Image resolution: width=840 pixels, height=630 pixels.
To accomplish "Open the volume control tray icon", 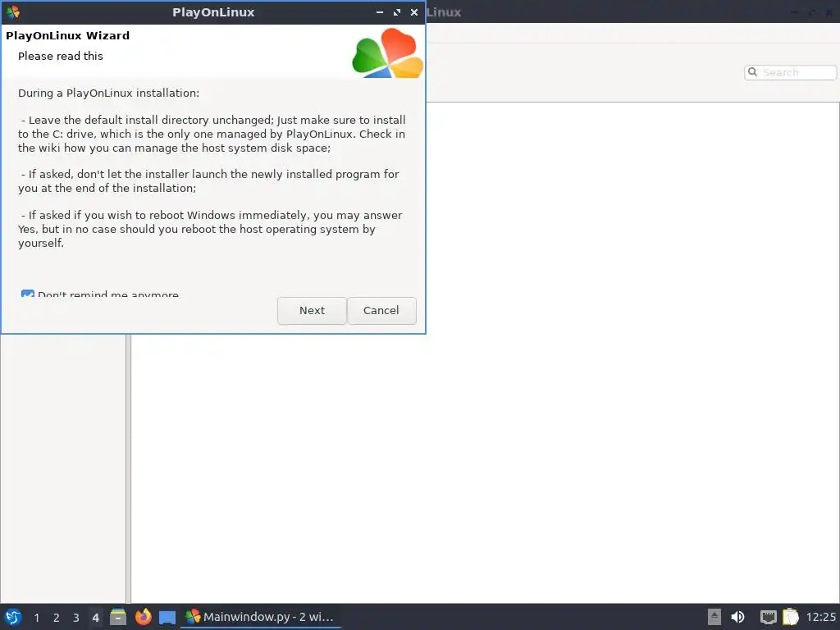I will click(x=737, y=617).
